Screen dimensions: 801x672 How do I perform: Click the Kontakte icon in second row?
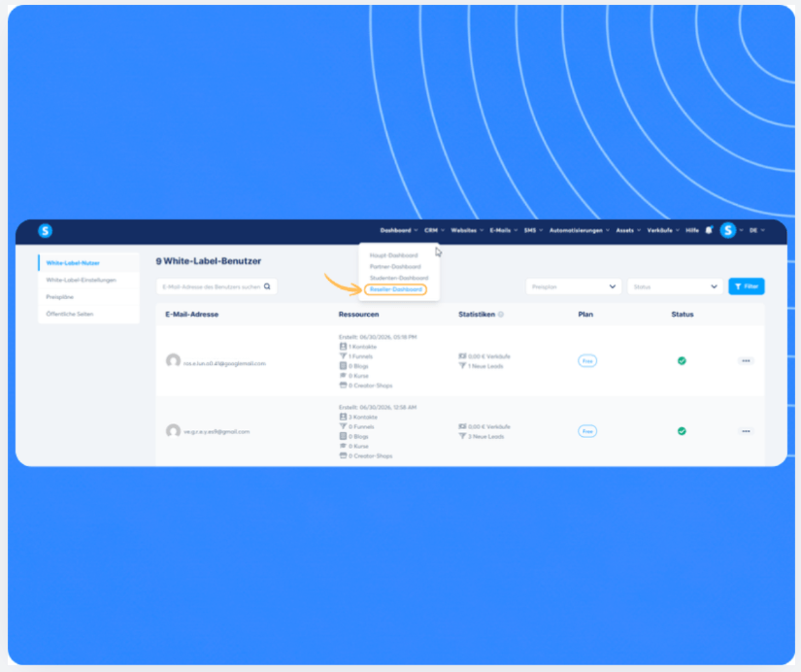(x=343, y=417)
